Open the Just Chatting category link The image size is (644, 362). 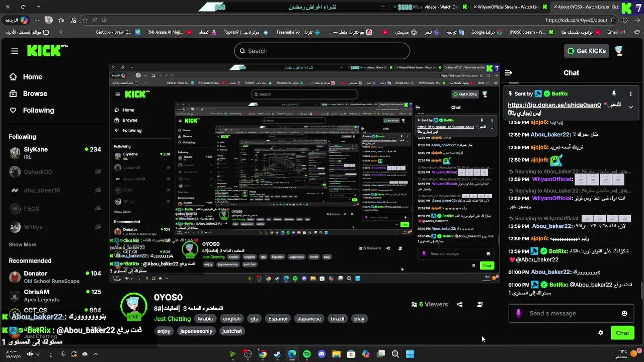[172, 319]
